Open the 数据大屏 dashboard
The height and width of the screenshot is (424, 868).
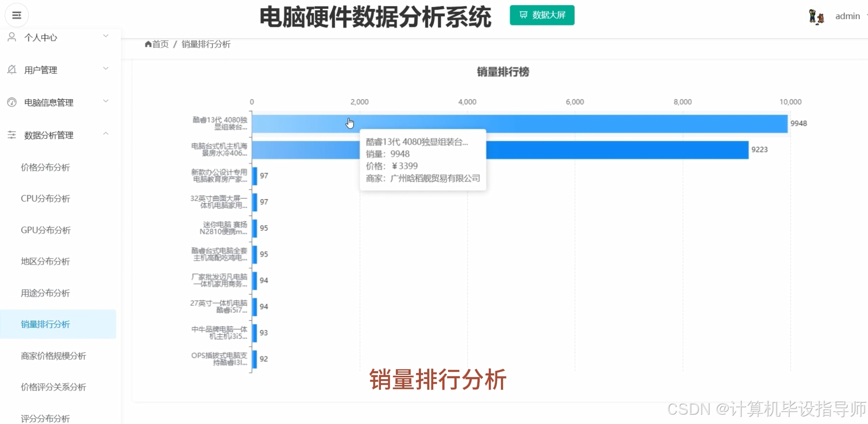(x=542, y=15)
